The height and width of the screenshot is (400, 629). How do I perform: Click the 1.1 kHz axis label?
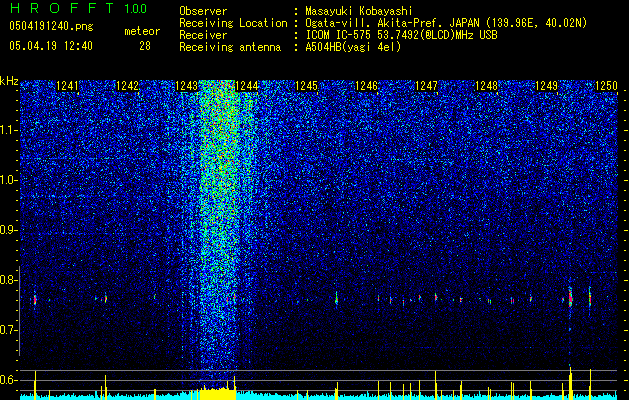coord(9,130)
